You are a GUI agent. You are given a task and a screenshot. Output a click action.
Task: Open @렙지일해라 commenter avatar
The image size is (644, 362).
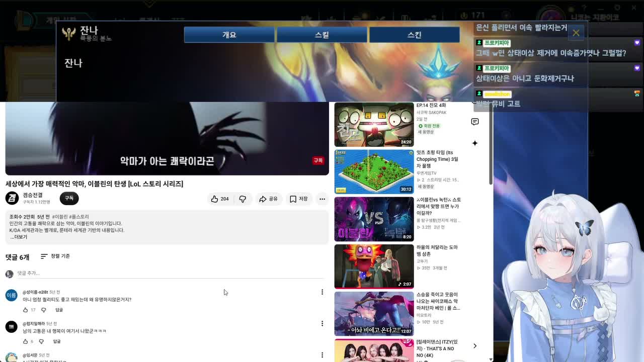click(11, 327)
